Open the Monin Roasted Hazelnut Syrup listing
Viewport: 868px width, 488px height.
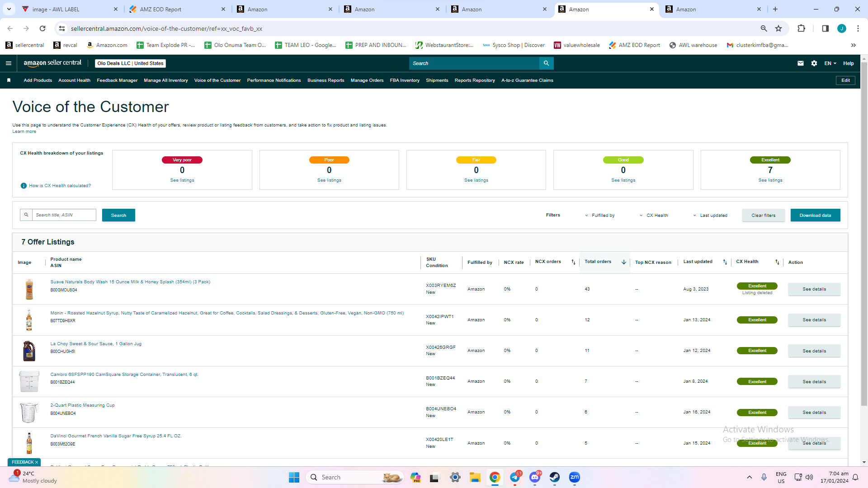coord(227,313)
